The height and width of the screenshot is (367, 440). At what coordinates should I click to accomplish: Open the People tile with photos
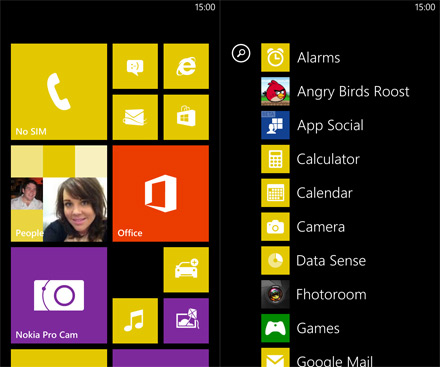tap(59, 193)
